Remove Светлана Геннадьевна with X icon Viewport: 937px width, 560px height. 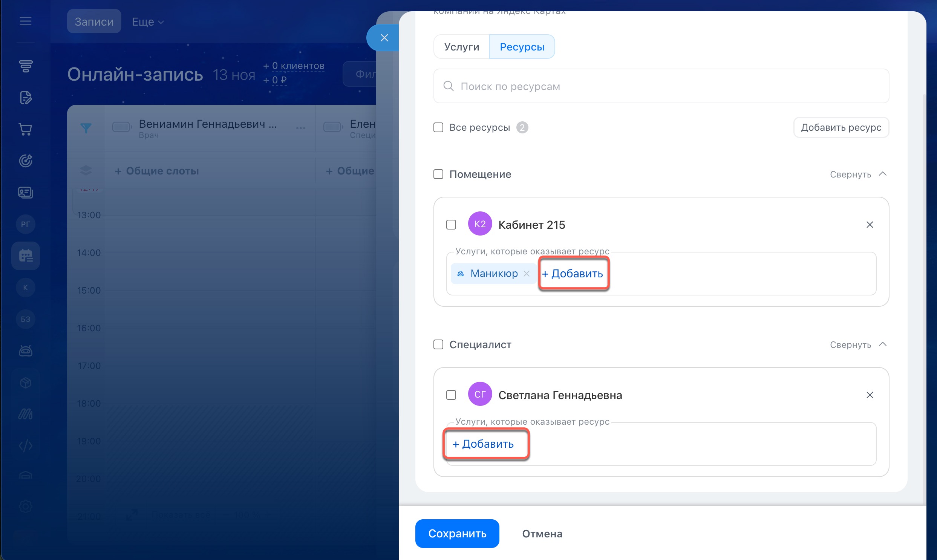click(870, 395)
